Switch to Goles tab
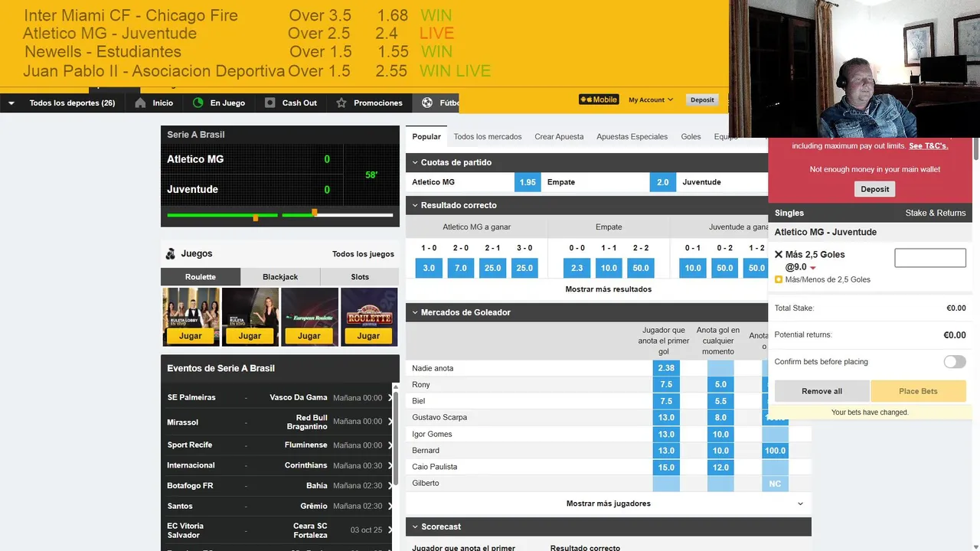 click(x=691, y=136)
